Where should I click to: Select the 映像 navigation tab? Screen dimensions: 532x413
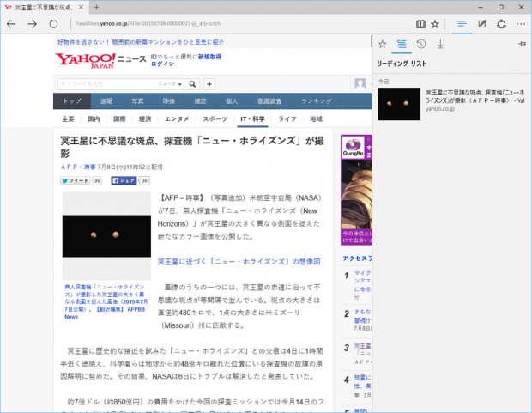[x=169, y=101]
